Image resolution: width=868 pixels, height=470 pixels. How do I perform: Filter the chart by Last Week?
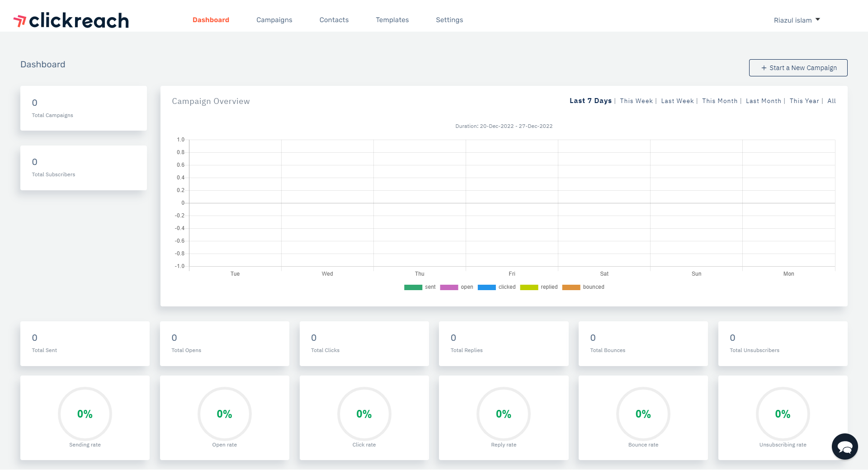tap(677, 101)
